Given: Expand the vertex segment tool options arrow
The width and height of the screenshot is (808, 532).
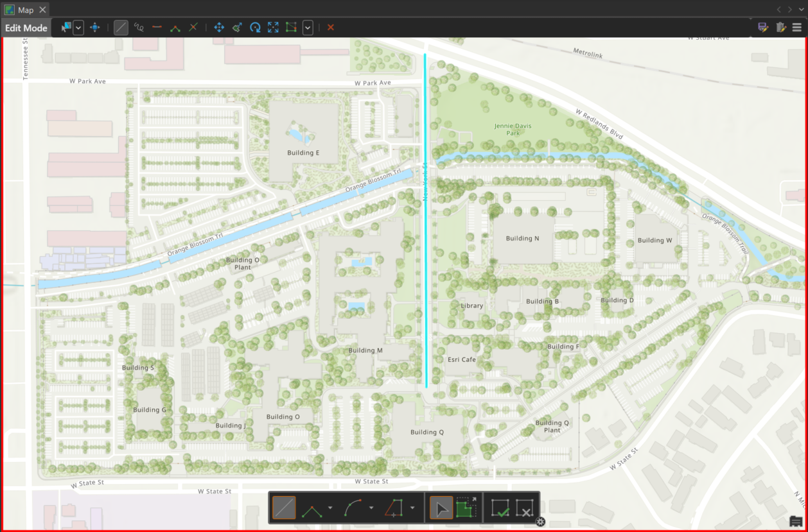Looking at the screenshot, I should 330,508.
